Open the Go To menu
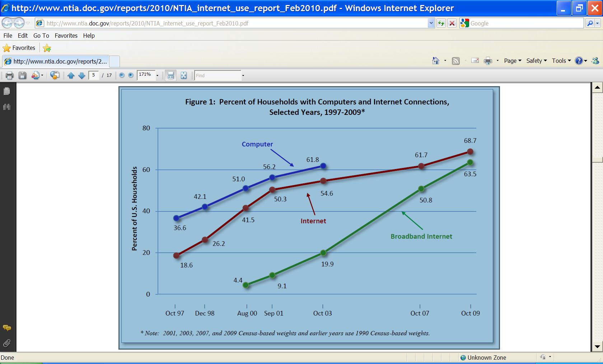 pyautogui.click(x=41, y=36)
